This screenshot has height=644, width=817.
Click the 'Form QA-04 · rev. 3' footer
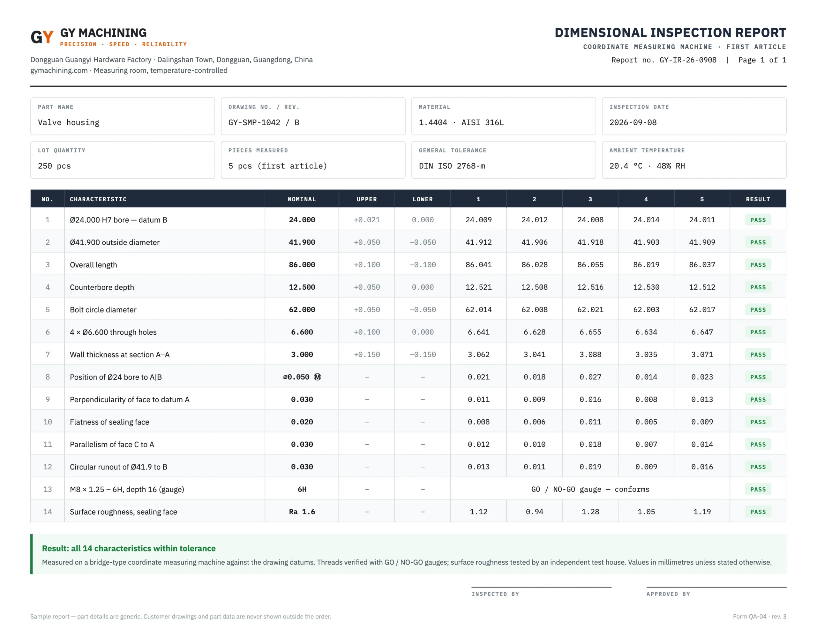[759, 617]
